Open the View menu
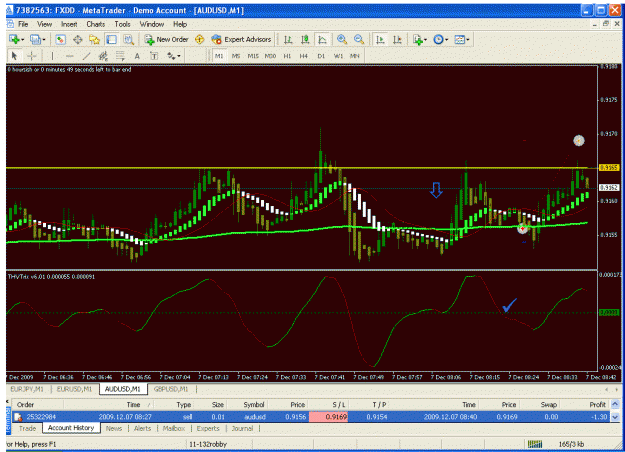 pyautogui.click(x=44, y=24)
